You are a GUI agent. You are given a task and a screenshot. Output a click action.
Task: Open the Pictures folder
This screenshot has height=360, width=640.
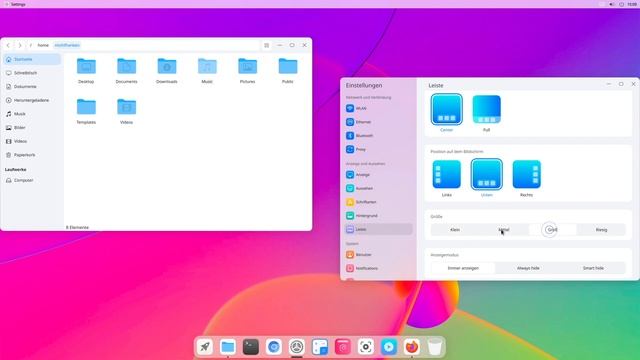point(247,71)
